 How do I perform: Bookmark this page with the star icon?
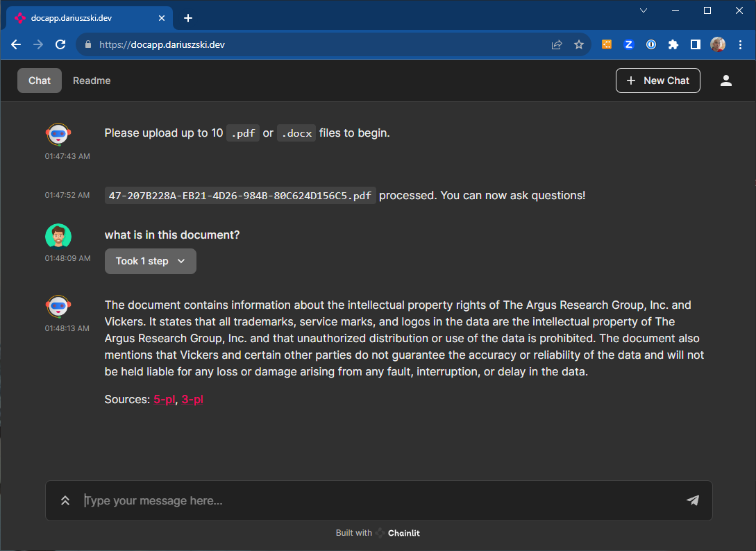click(x=578, y=44)
